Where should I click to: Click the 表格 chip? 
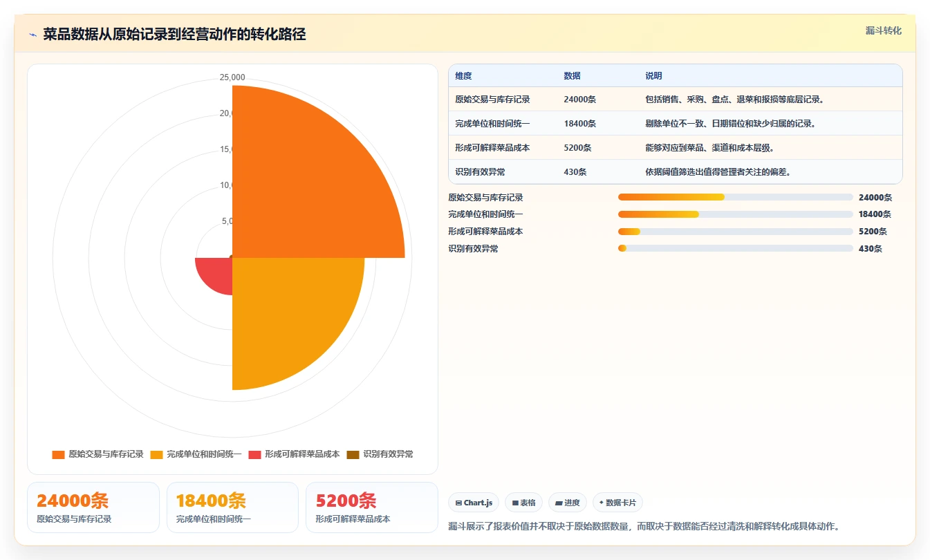(x=524, y=503)
